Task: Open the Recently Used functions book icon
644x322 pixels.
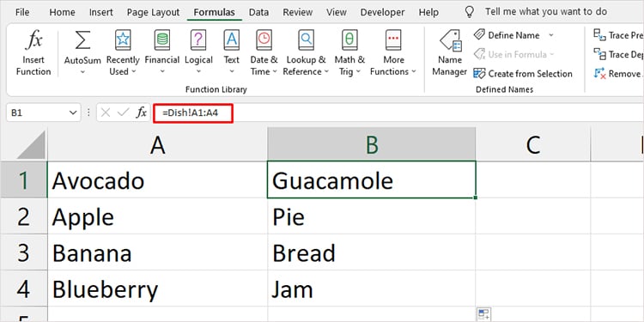Action: point(123,40)
